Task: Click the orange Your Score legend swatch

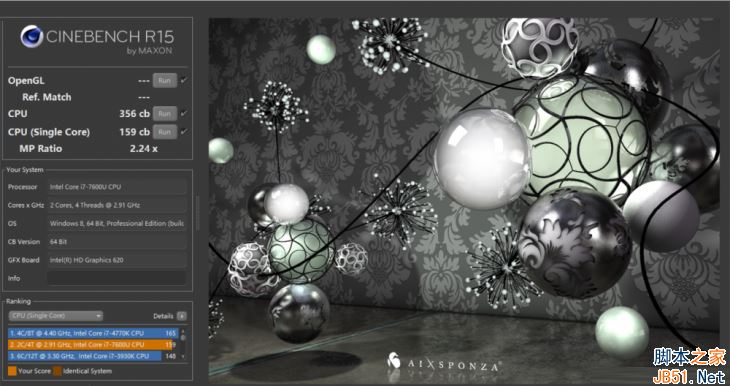Action: pos(13,371)
